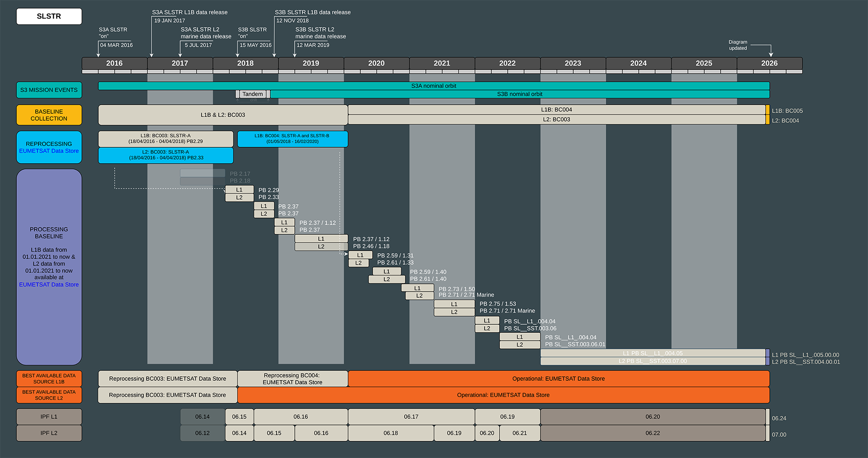The width and height of the screenshot is (868, 458).
Task: Click the S3 MISSION EVENTS label
Action: point(49,90)
